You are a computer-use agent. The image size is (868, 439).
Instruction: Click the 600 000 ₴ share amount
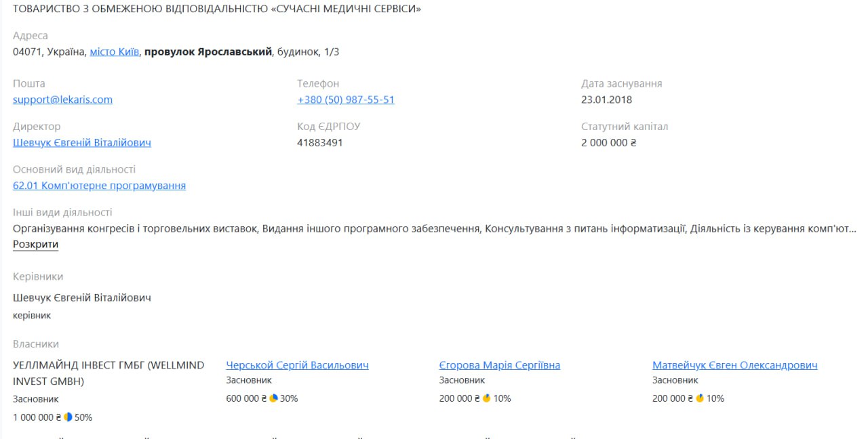pos(246,398)
